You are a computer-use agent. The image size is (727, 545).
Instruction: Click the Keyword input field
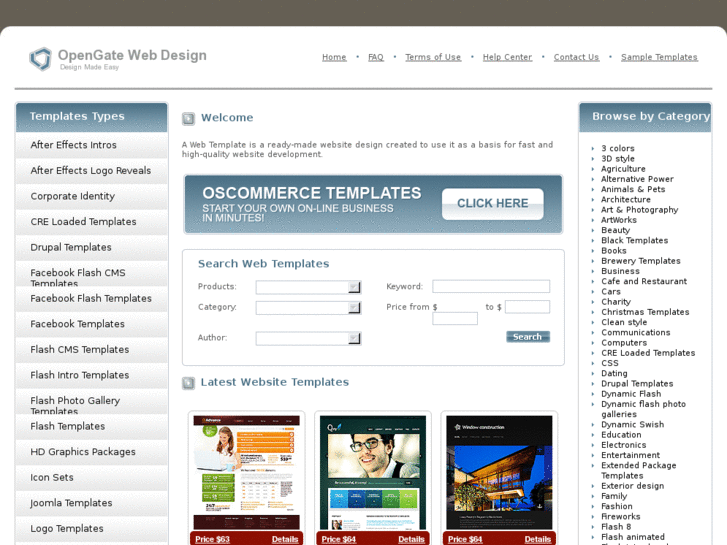pyautogui.click(x=491, y=286)
